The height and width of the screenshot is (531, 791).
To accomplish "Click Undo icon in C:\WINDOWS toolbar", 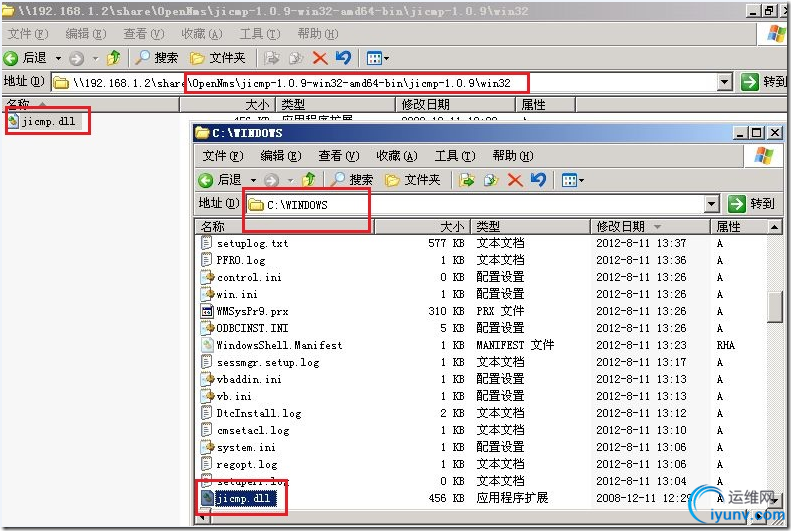I will (538, 180).
